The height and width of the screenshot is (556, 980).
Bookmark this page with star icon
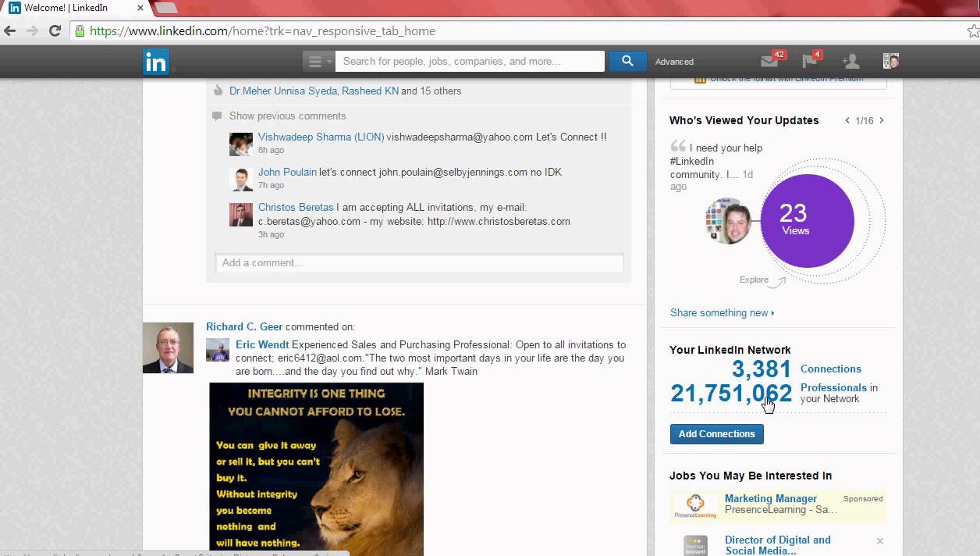[973, 31]
